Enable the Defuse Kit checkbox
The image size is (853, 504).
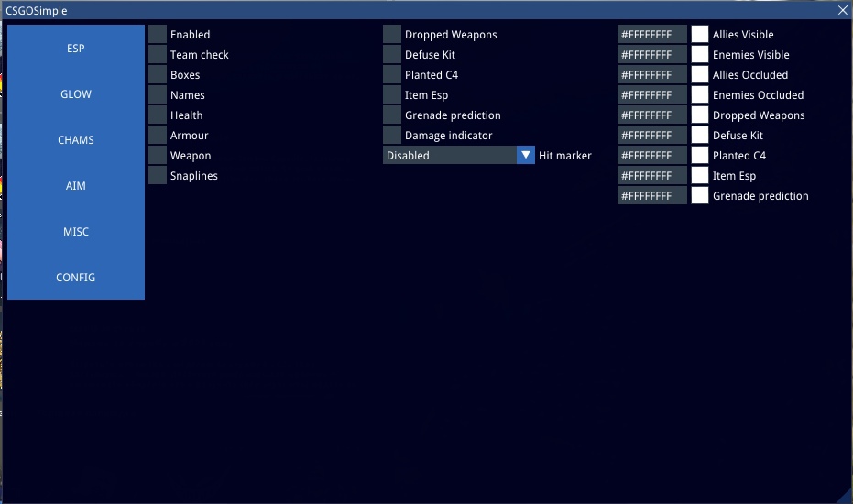392,54
